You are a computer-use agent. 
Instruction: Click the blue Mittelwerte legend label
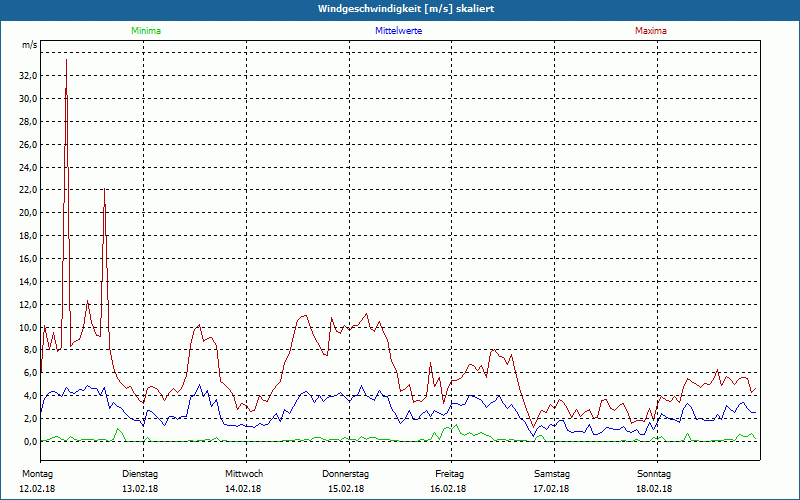point(398,31)
